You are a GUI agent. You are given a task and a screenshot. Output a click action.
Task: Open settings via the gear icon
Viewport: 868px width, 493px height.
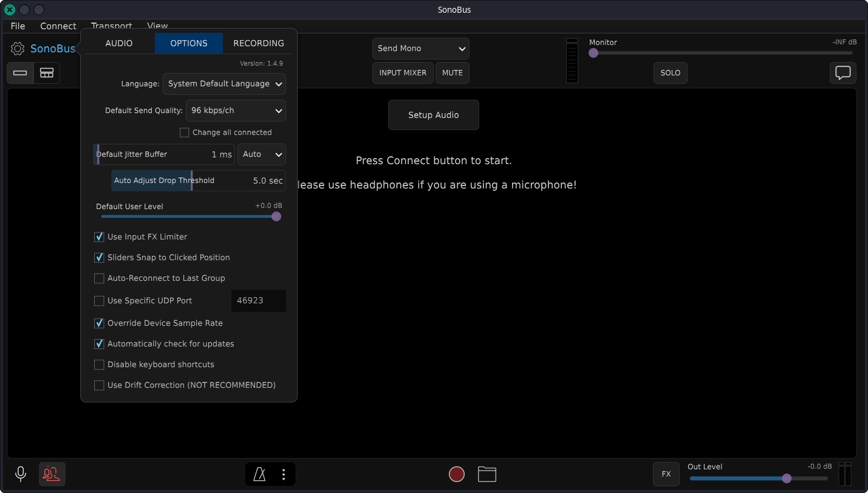coord(18,49)
